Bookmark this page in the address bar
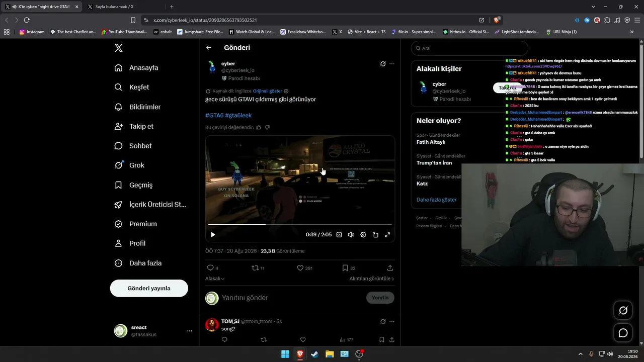The height and width of the screenshot is (362, 644). click(133, 20)
